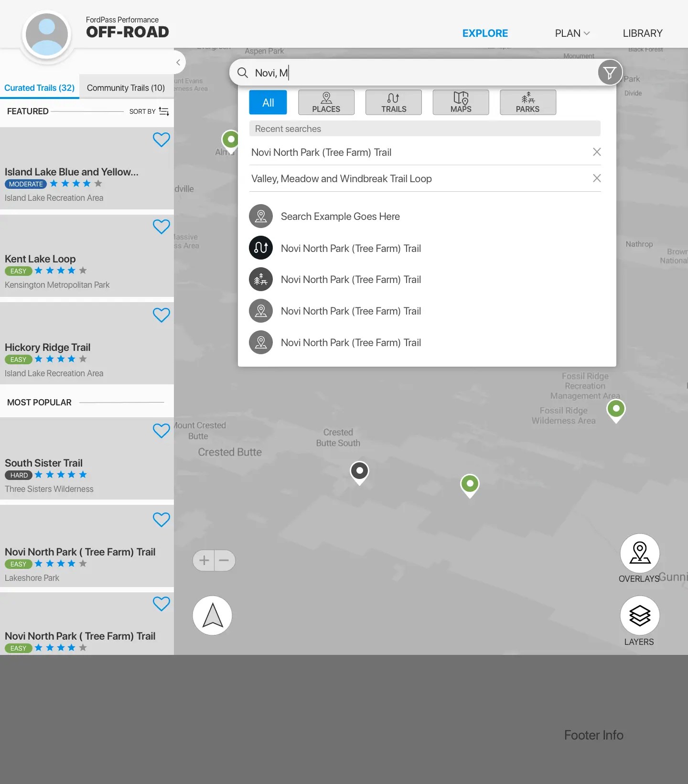Screen dimensions: 688x784
Task: Favorite the Island Lake Blue and Yellow trail
Action: pos(161,140)
